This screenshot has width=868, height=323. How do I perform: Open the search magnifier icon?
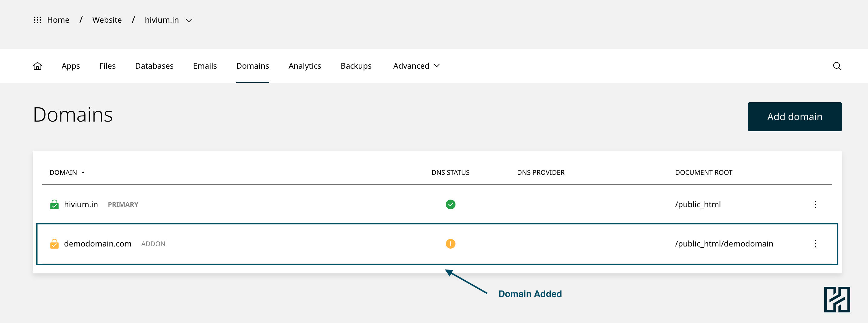point(837,66)
